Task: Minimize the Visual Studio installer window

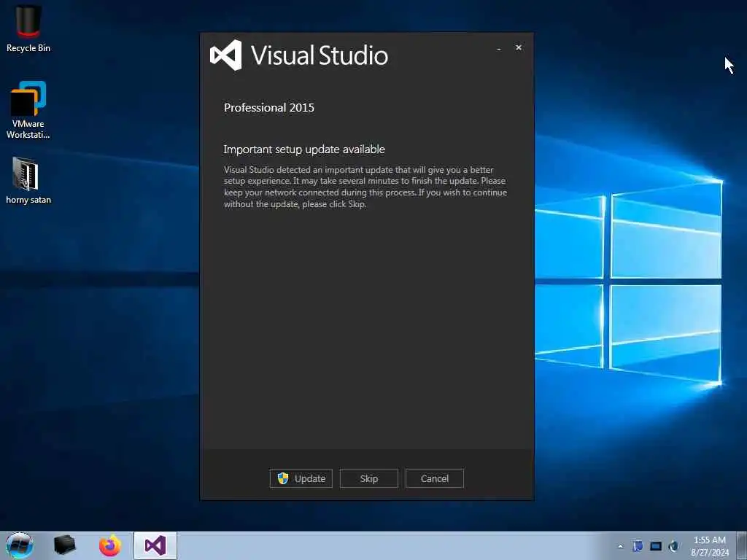Action: (499, 48)
